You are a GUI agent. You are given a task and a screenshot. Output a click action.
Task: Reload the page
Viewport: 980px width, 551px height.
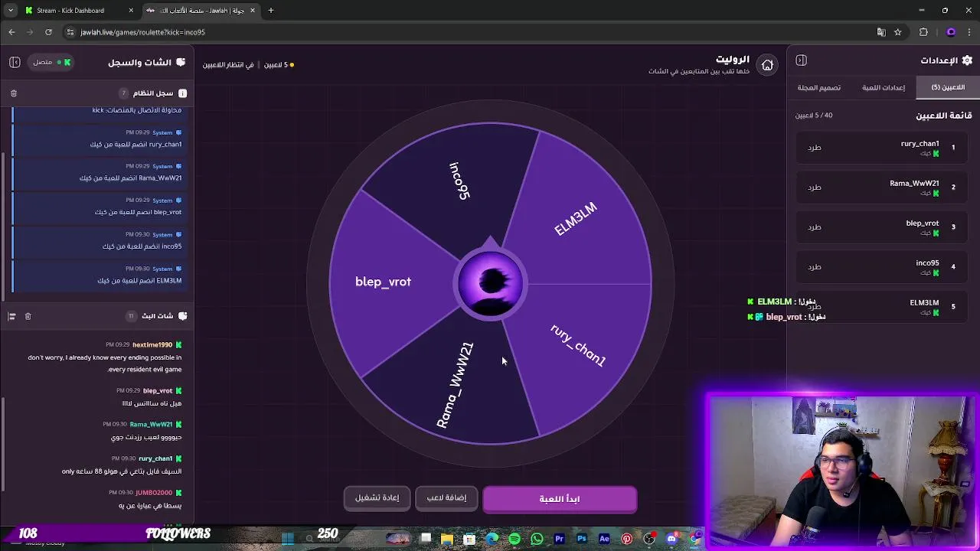(48, 32)
